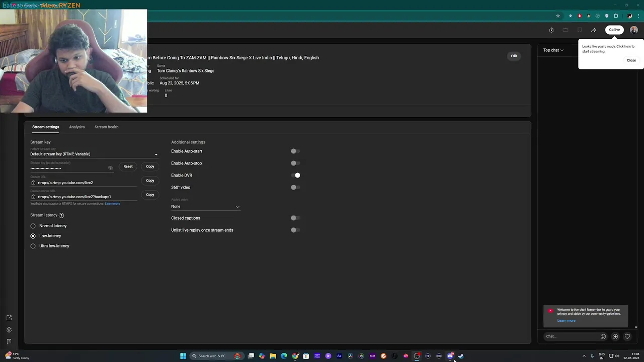Enable Closed captions switch
This screenshot has width=644, height=362.
295,218
